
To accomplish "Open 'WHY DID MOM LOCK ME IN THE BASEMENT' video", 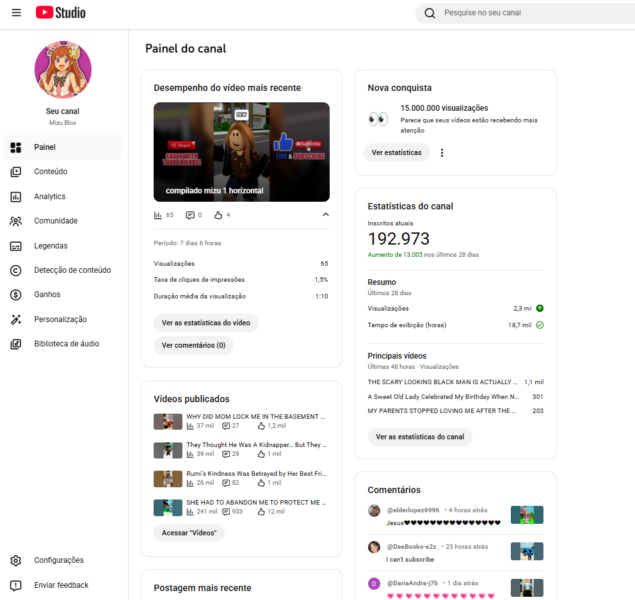I will tap(256, 417).
